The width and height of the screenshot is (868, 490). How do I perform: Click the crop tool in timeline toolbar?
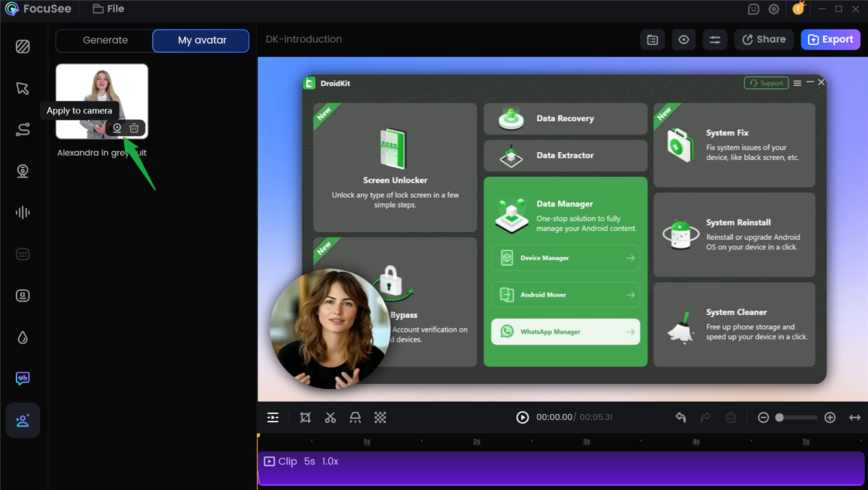[305, 417]
